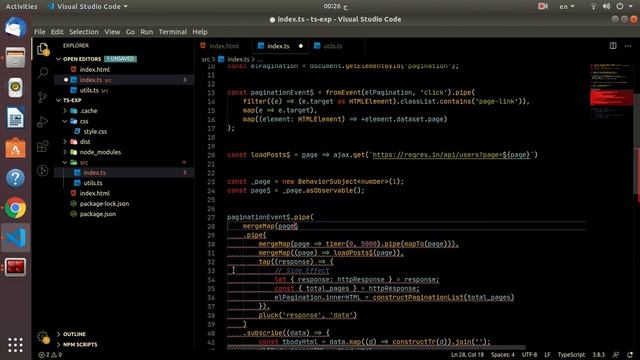Click Ln 28, Col 18 in status bar
Screen dimensions: 640x360
point(467,355)
